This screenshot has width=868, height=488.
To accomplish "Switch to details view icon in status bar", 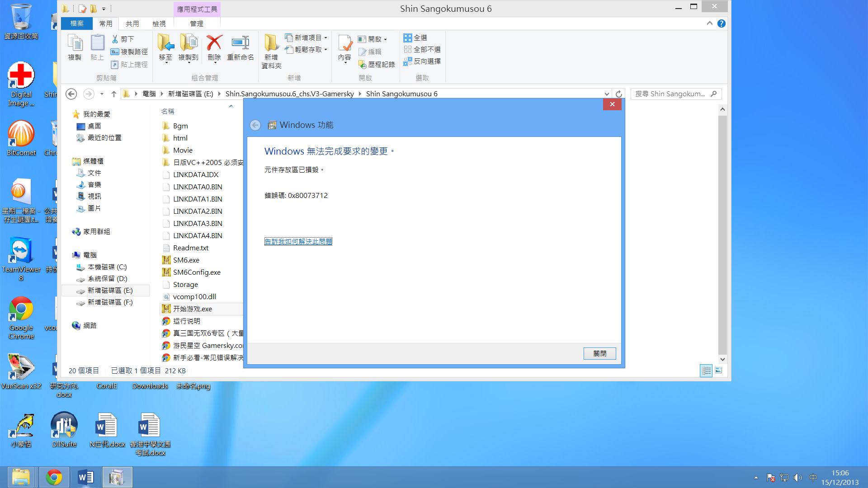I will click(x=706, y=371).
